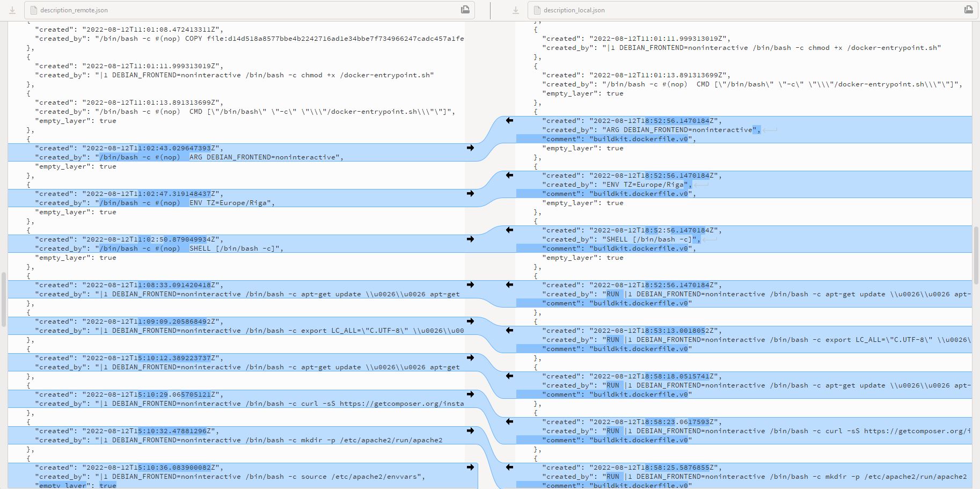
Task: Click left arrow on local 'SHELL [/bin/bash -c]' block
Action: [509, 230]
